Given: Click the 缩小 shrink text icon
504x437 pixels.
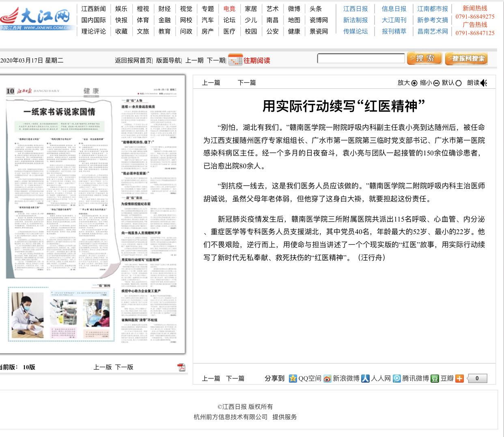Looking at the screenshot, I should click(x=436, y=83).
